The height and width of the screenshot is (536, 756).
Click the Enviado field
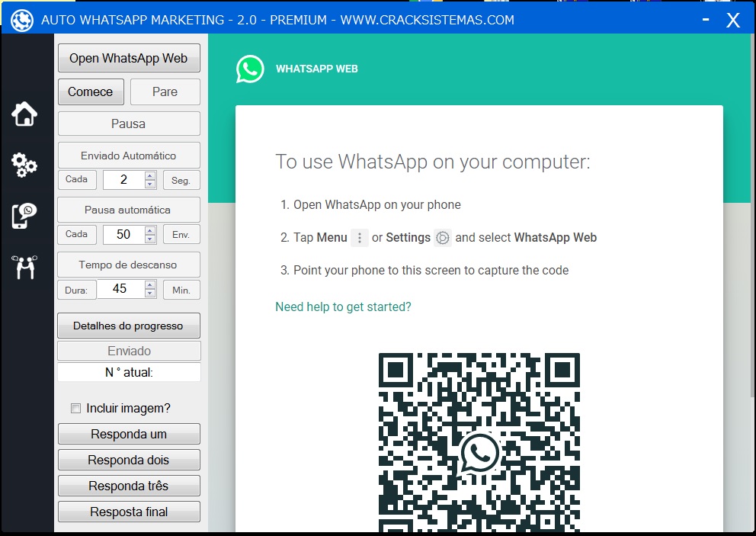pos(129,351)
